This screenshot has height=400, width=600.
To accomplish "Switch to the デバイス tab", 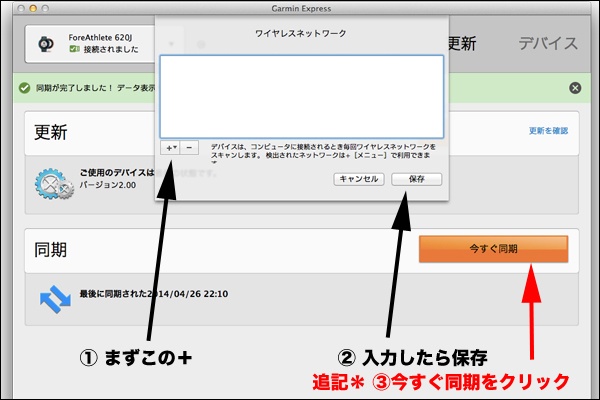I will (548, 43).
